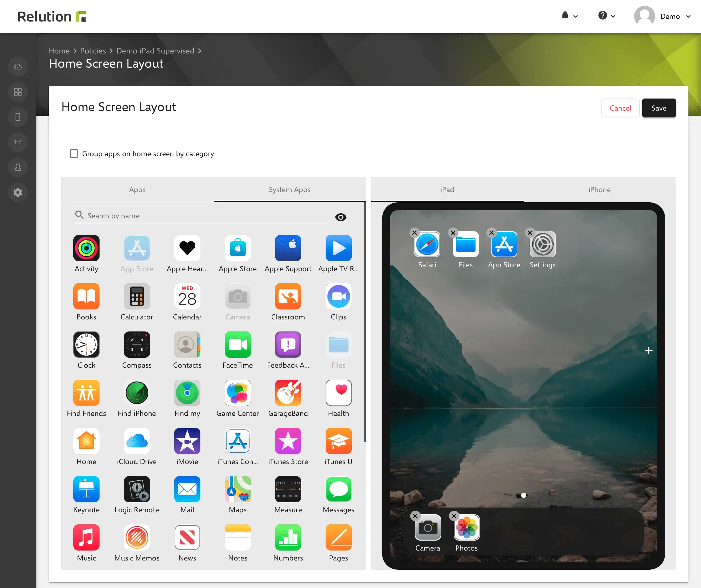Select the Contacts app icon
701x588 pixels.
187,344
